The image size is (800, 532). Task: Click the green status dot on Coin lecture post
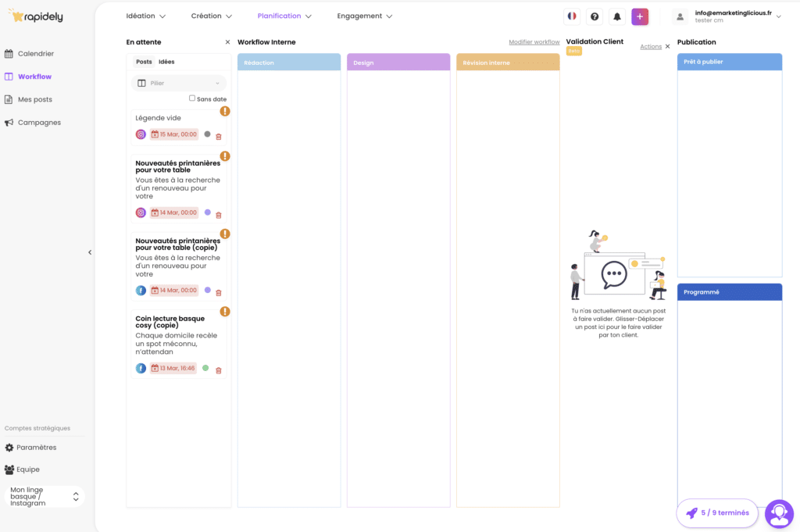click(205, 368)
